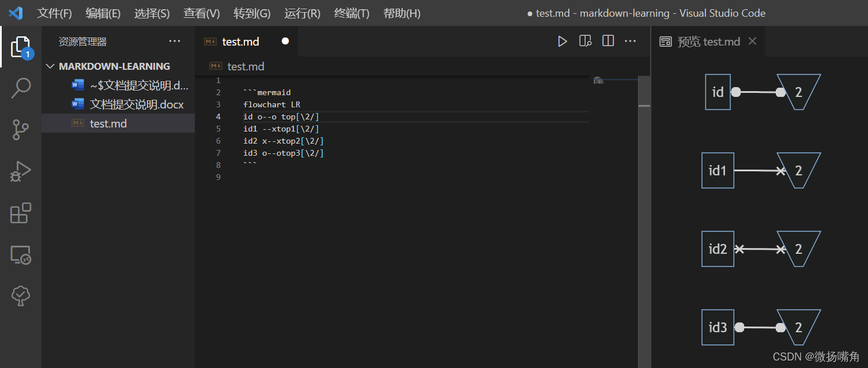Open the Source Control view
Viewport: 868px width, 368px height.
21,130
